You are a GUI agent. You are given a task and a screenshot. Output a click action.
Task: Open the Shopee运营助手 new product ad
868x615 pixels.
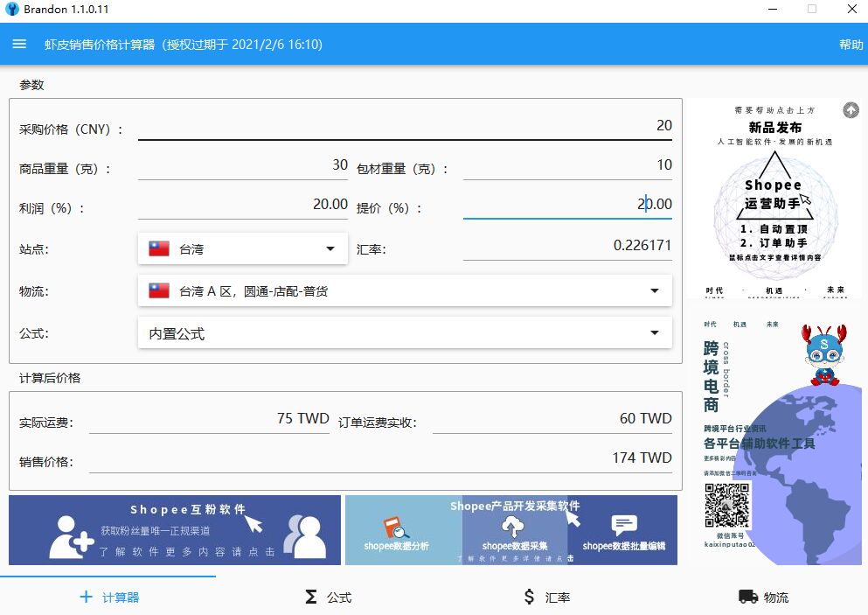click(774, 199)
